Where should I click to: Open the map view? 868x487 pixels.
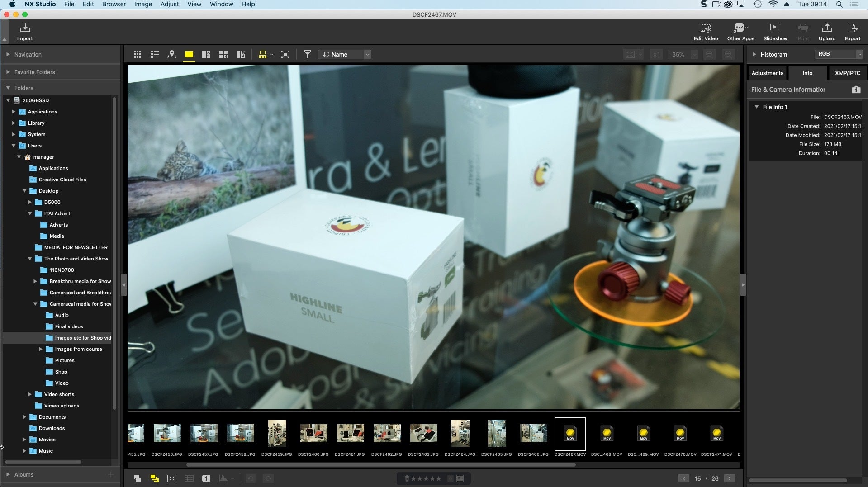[172, 54]
